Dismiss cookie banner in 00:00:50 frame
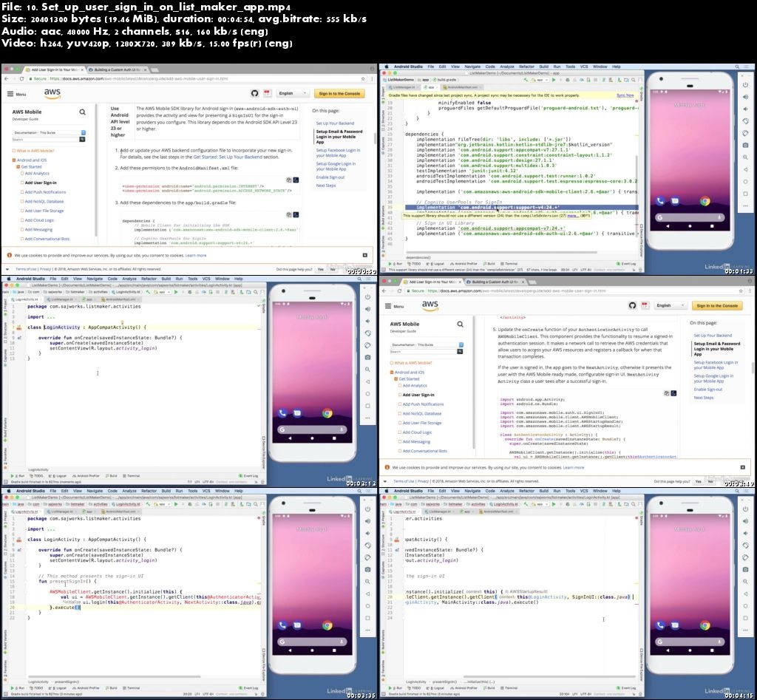Viewport: 757px width, 700px height. click(x=365, y=255)
